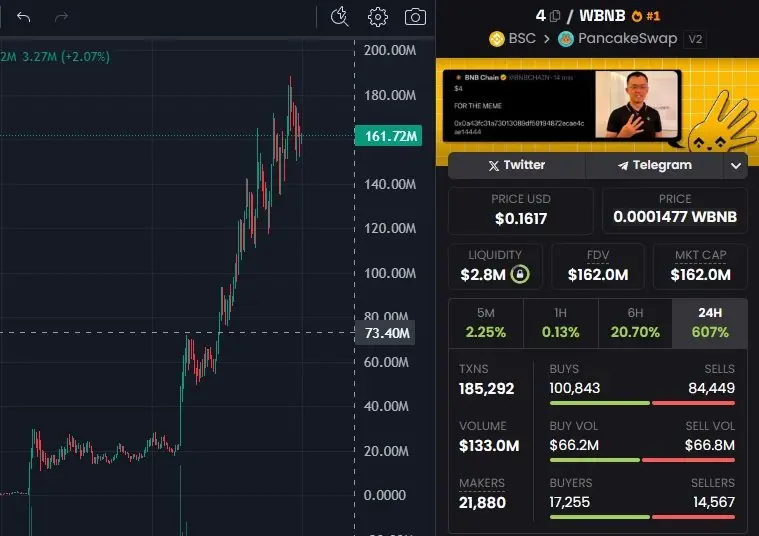The height and width of the screenshot is (536, 759).
Task: Click the VOLUME value $133.0M
Action: pos(489,446)
